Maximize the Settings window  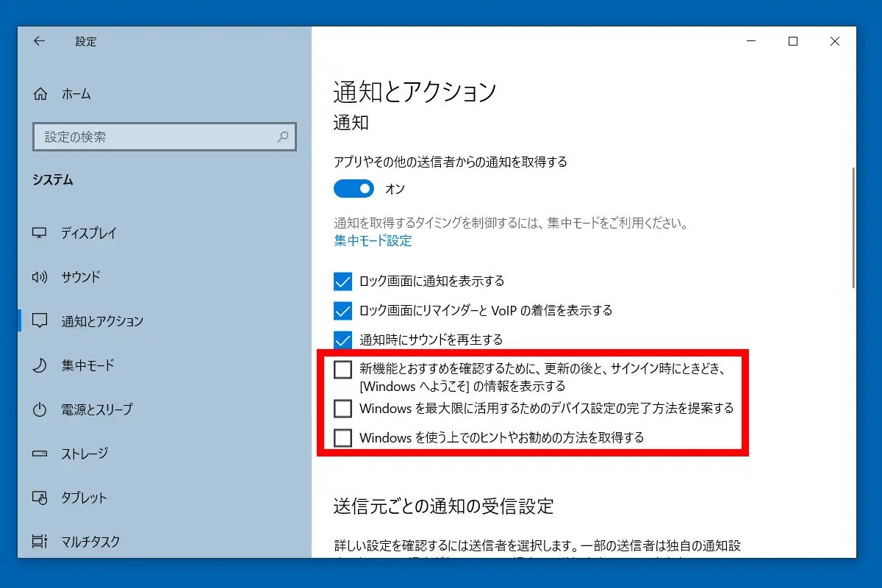click(792, 42)
